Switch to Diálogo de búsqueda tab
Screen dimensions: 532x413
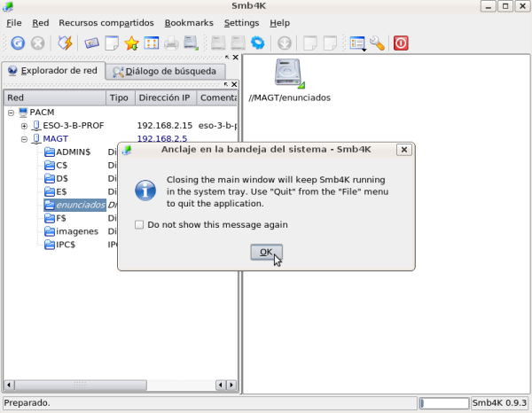(164, 72)
